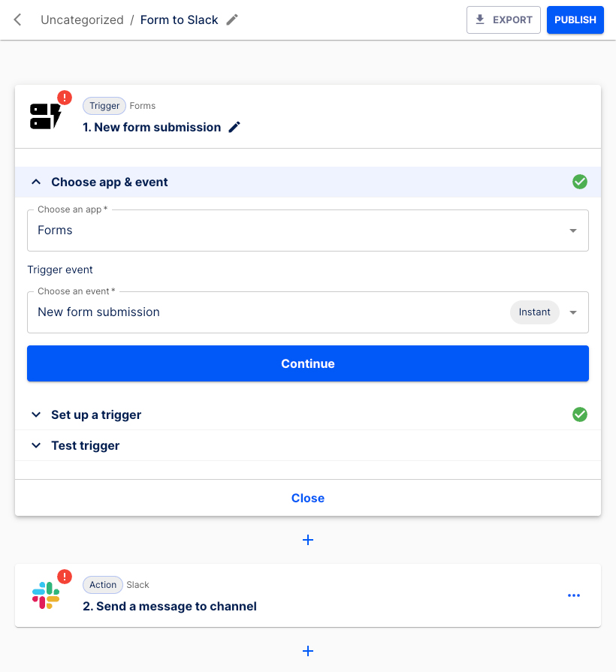616x672 pixels.
Task: Publish the flow
Action: 575,20
